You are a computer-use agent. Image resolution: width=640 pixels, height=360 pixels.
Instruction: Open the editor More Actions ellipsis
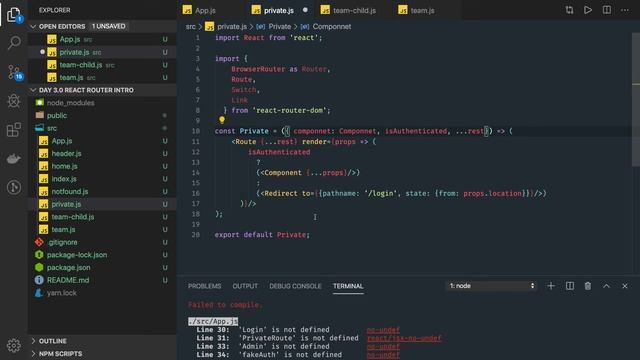coord(625,10)
